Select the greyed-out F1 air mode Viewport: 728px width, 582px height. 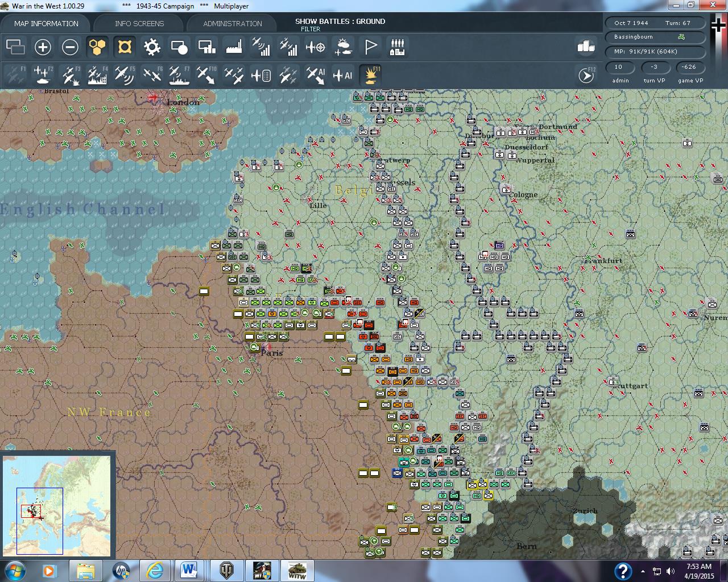coord(15,75)
